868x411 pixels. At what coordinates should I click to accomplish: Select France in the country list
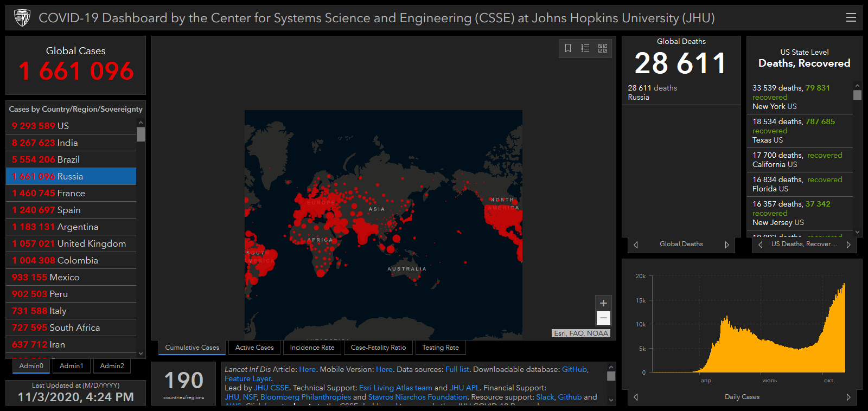tap(71, 193)
